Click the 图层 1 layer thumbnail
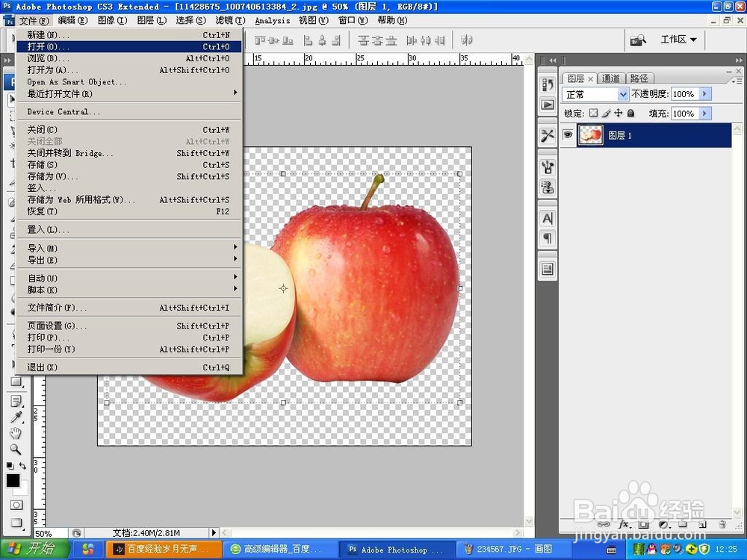The image size is (747, 560). click(x=591, y=135)
